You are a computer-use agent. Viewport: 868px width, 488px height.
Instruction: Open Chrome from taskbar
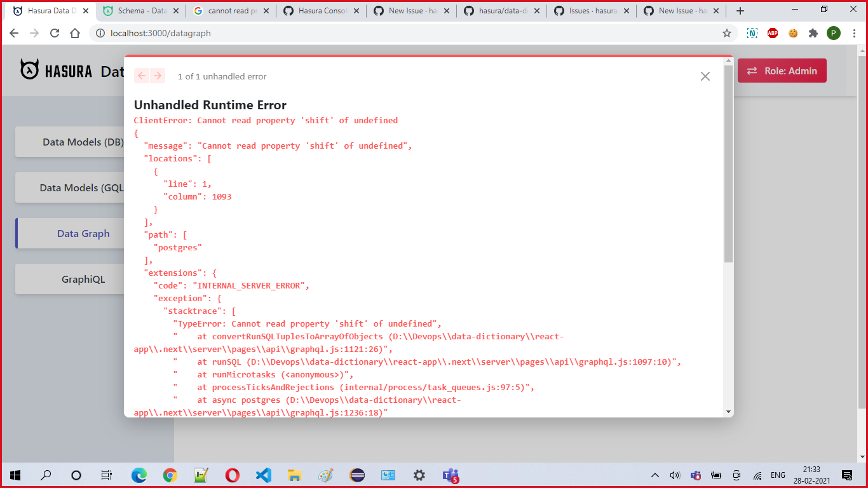(170, 475)
